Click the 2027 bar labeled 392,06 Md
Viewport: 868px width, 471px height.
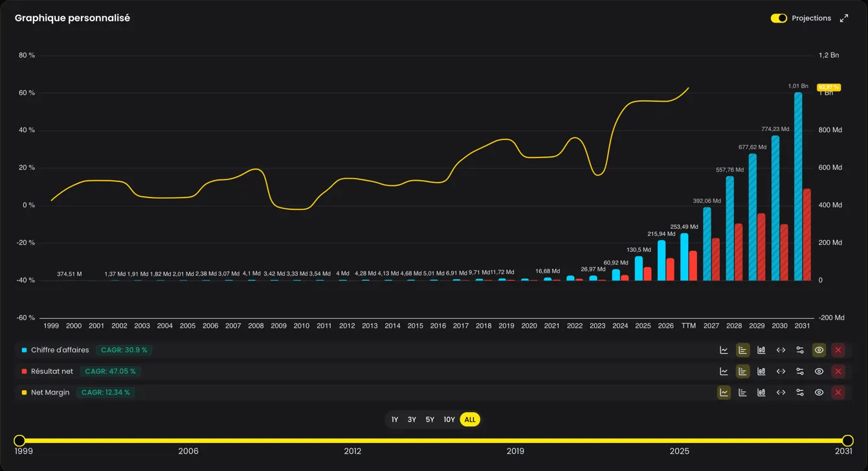(x=707, y=244)
